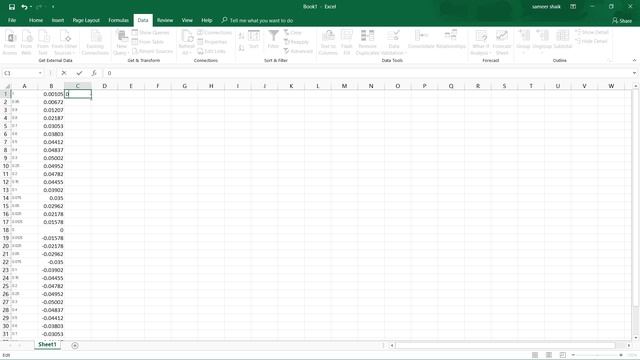Click the Undo arrow icon
This screenshot has height=360, width=640.
click(x=24, y=7)
